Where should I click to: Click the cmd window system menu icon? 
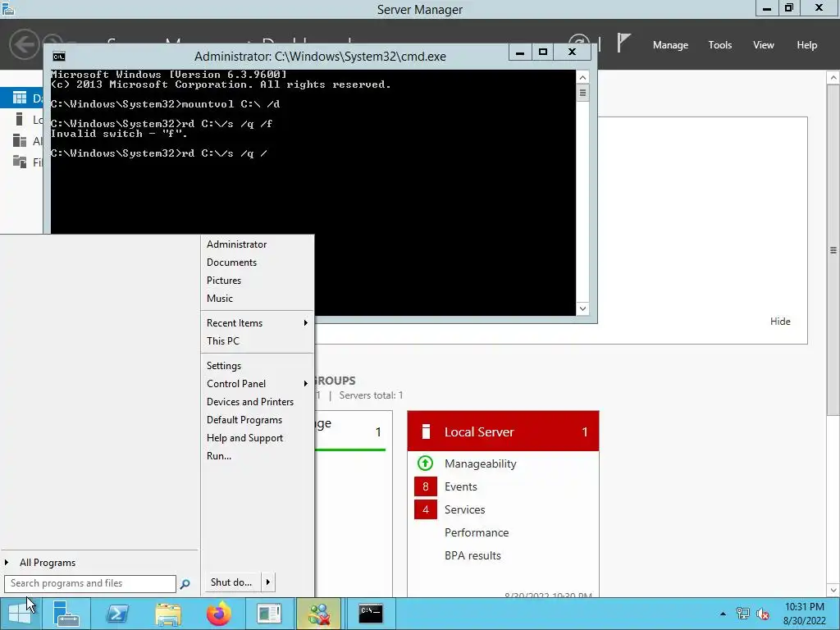[x=59, y=57]
